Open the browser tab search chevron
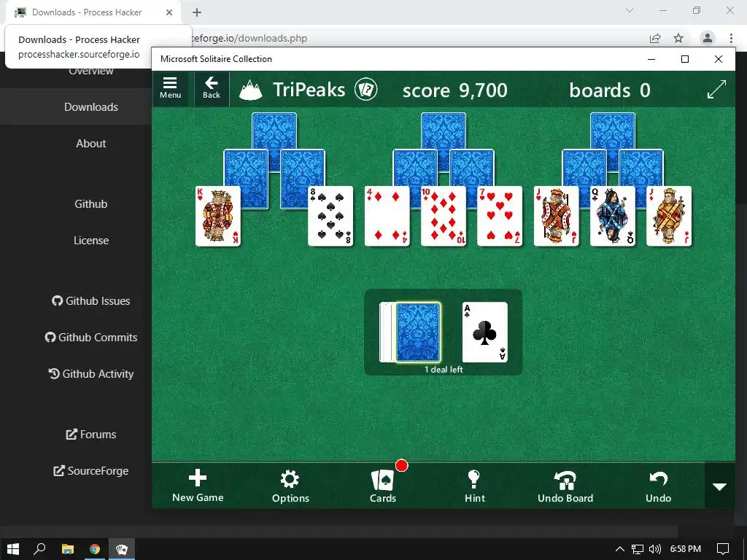The width and height of the screenshot is (747, 560). click(630, 10)
